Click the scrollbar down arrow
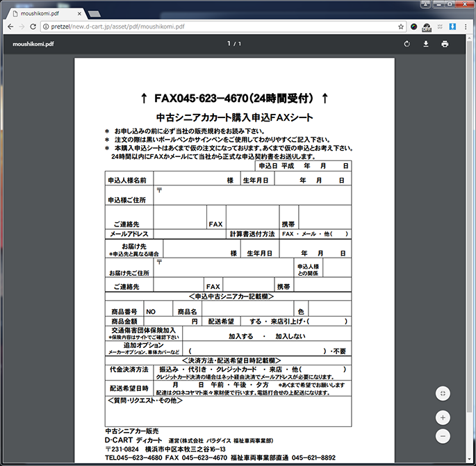This screenshot has width=476, height=466. coord(470,459)
